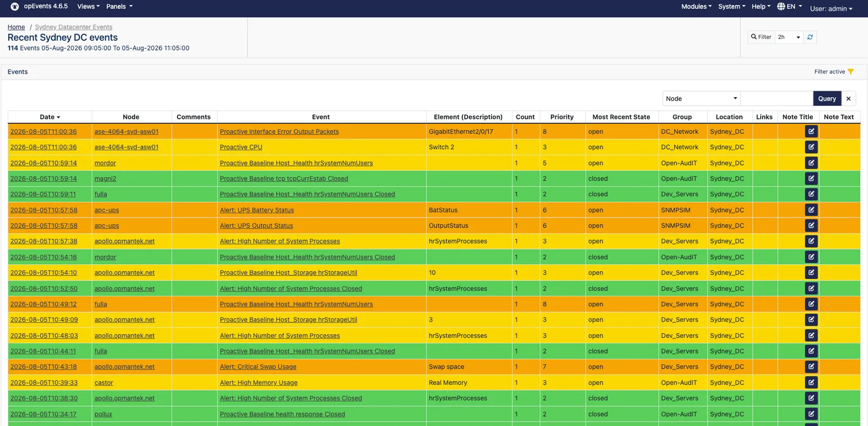
Task: Click the Filter active funnel icon
Action: click(851, 72)
